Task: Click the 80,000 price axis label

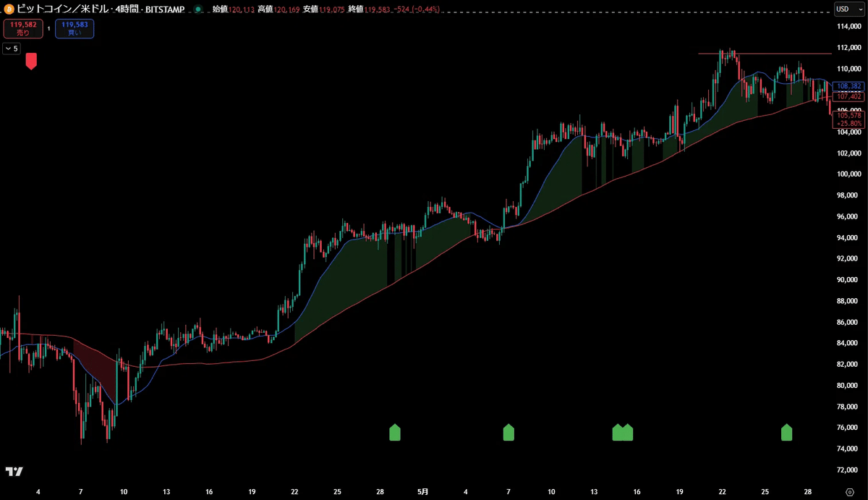Action: [848, 386]
